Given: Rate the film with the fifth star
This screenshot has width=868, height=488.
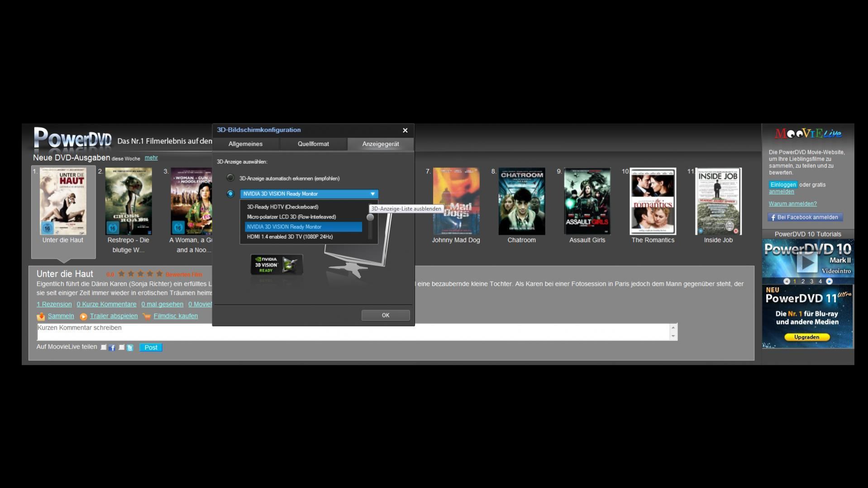Looking at the screenshot, I should 159,274.
